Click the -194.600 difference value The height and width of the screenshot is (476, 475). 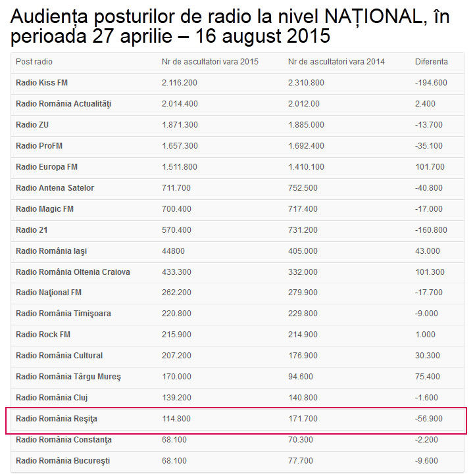pos(431,83)
